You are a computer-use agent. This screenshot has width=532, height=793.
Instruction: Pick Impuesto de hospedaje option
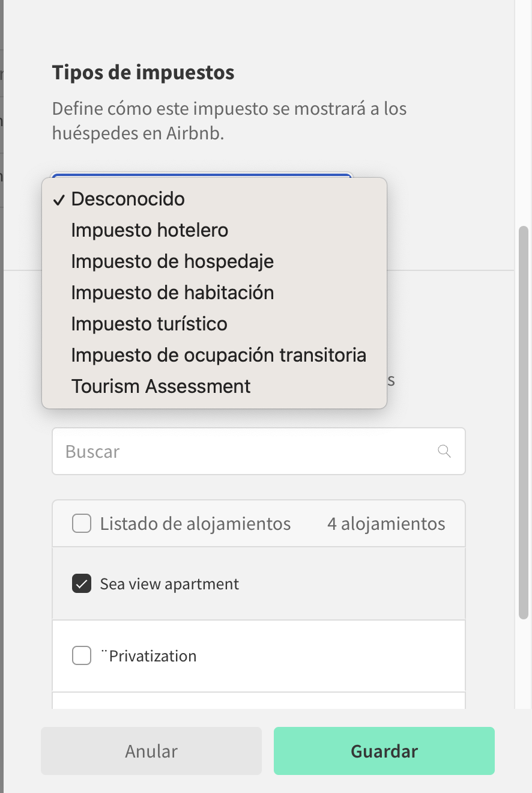tap(172, 261)
